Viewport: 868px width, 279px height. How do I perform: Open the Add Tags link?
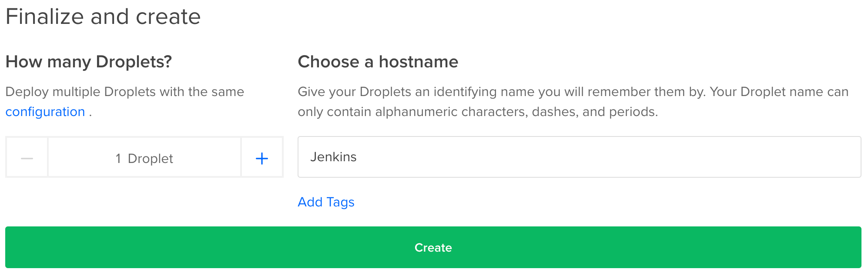pos(326,202)
